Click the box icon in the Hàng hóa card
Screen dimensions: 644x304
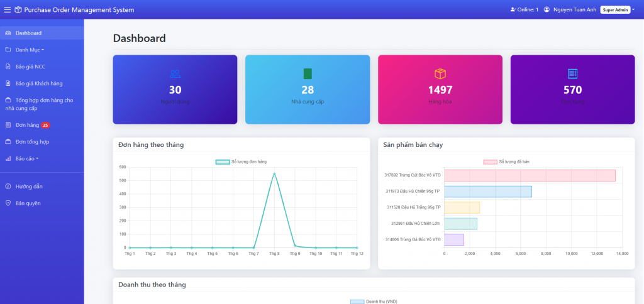(x=440, y=74)
